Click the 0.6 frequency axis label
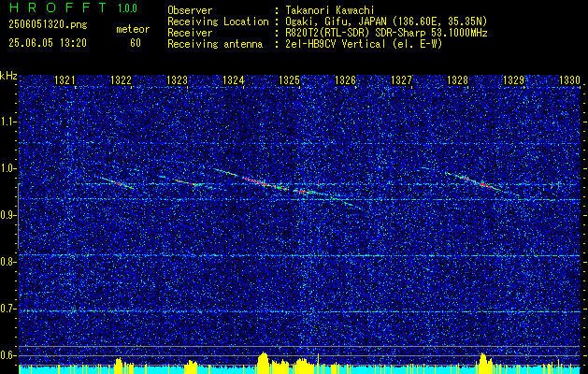 pos(8,355)
